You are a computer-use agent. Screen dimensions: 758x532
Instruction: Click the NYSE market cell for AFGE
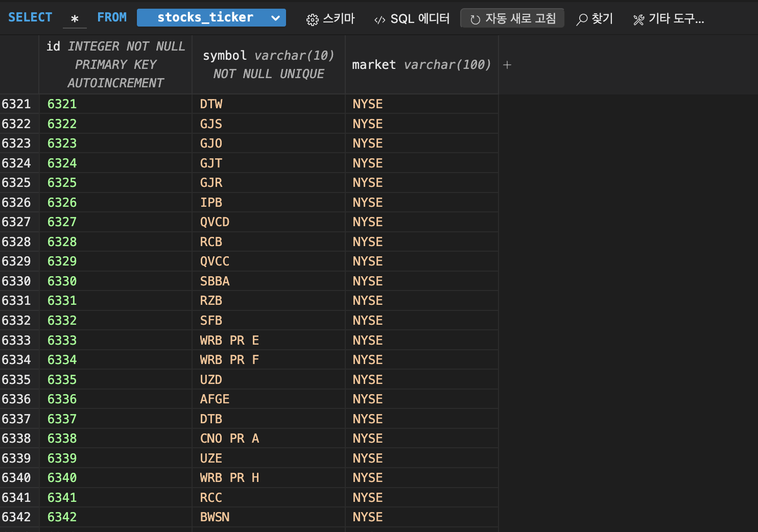tap(422, 399)
